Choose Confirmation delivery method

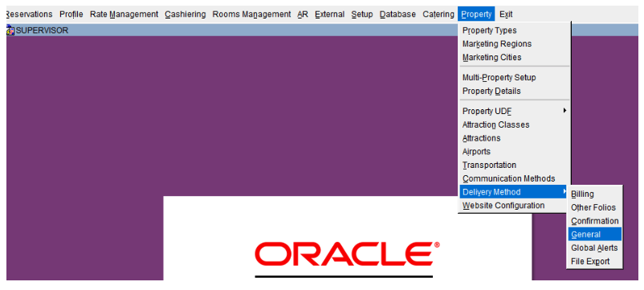(595, 221)
